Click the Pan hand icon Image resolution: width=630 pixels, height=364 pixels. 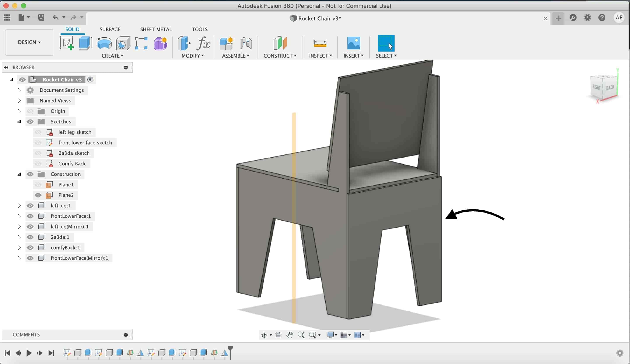point(290,335)
